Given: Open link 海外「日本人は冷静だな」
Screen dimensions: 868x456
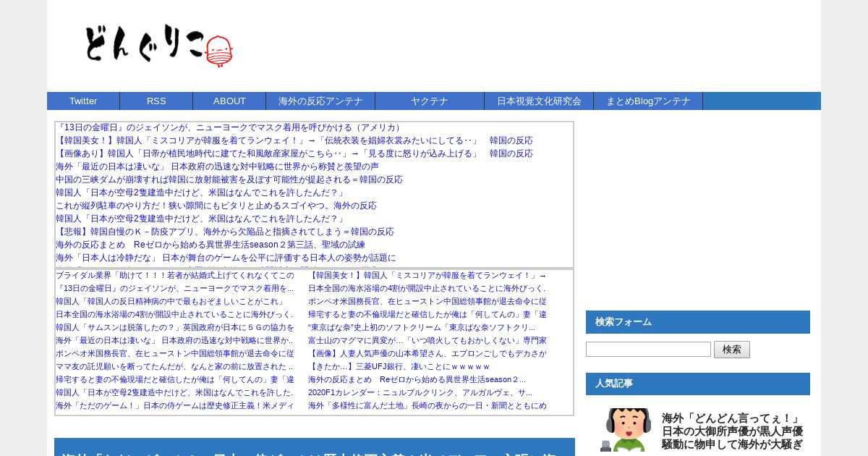Looking at the screenshot, I should [226, 258].
